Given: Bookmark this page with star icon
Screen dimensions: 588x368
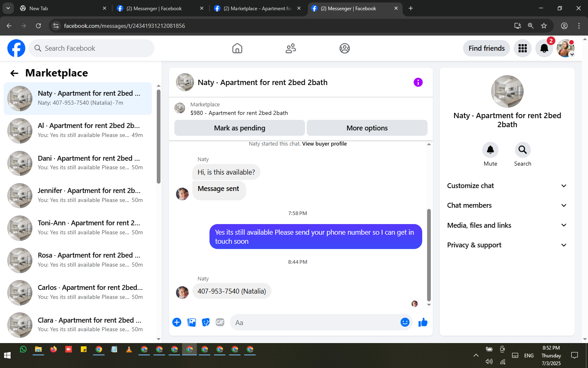Looking at the screenshot, I should pyautogui.click(x=544, y=26).
